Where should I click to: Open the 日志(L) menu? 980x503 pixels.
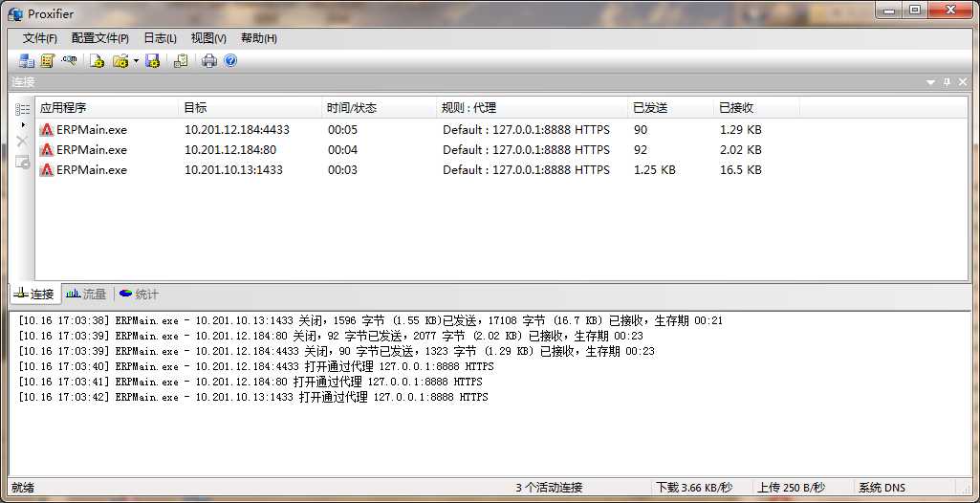point(160,38)
